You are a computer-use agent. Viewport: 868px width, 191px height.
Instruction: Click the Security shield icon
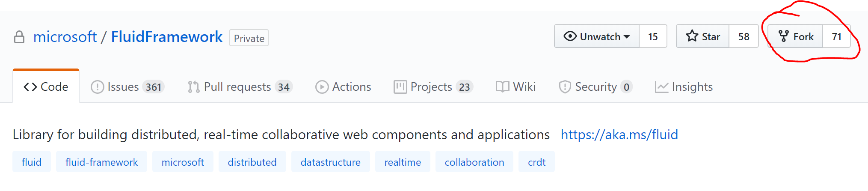pyautogui.click(x=565, y=87)
